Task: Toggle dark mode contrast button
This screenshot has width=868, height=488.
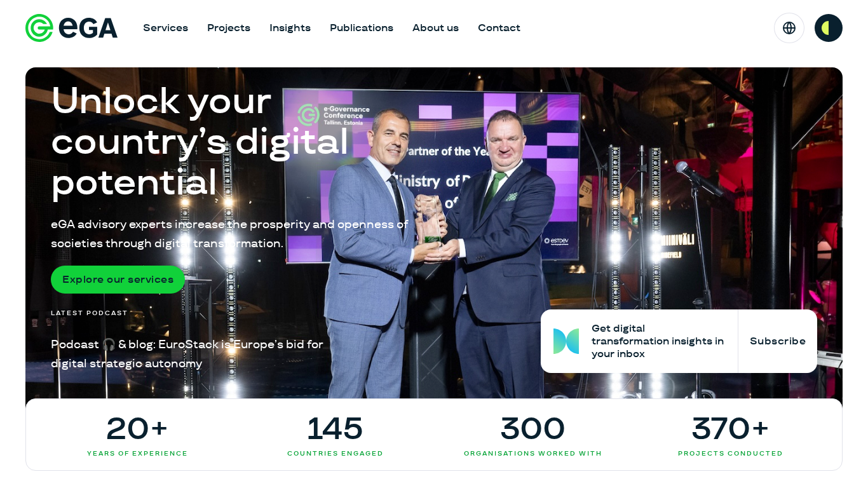Action: [x=829, y=28]
